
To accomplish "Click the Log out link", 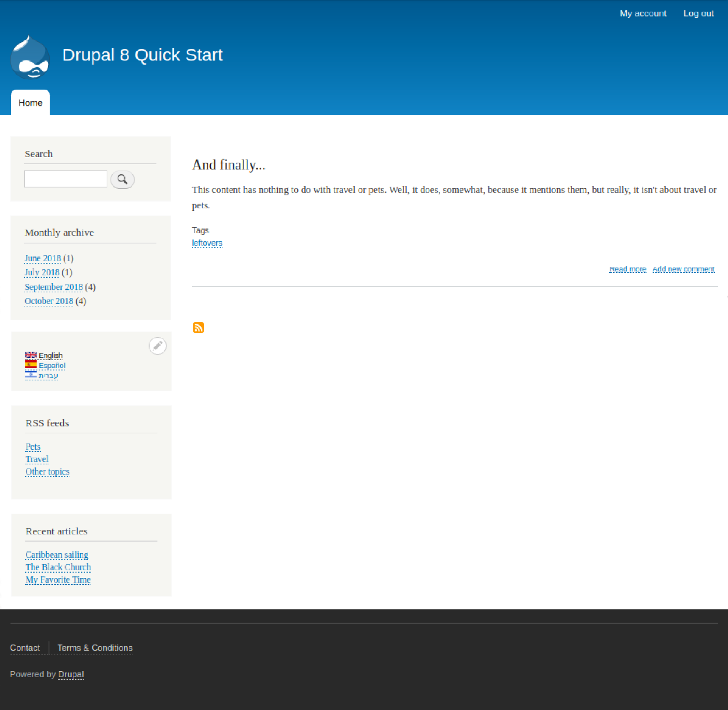I will tap(698, 13).
